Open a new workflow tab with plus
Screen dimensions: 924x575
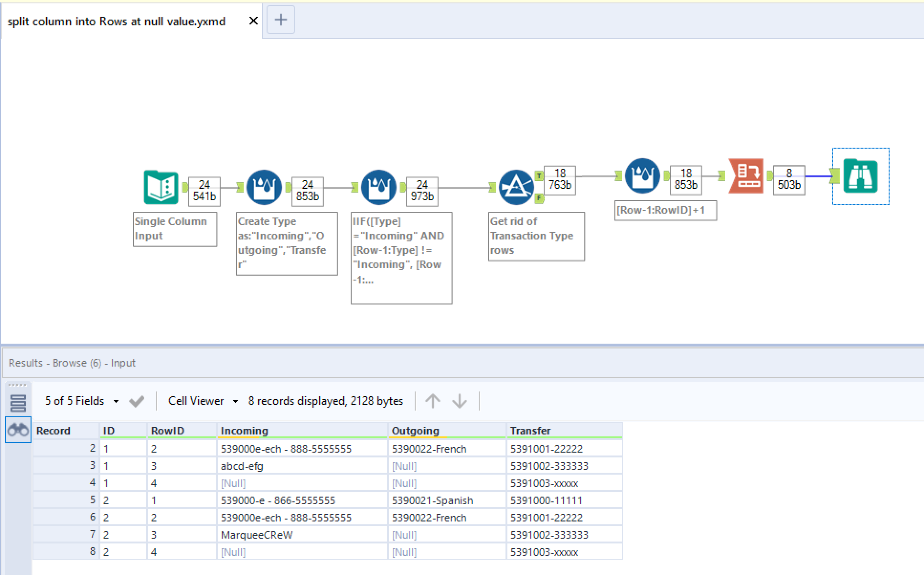[280, 20]
